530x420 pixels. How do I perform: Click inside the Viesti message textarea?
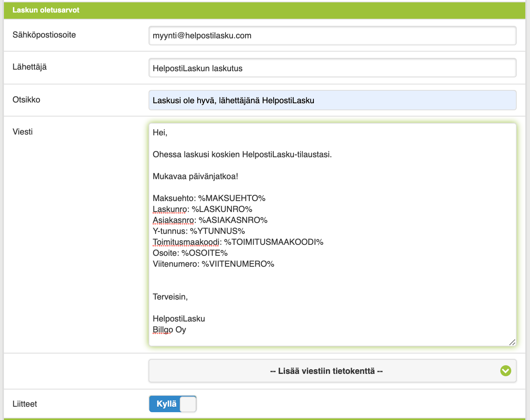point(333,235)
